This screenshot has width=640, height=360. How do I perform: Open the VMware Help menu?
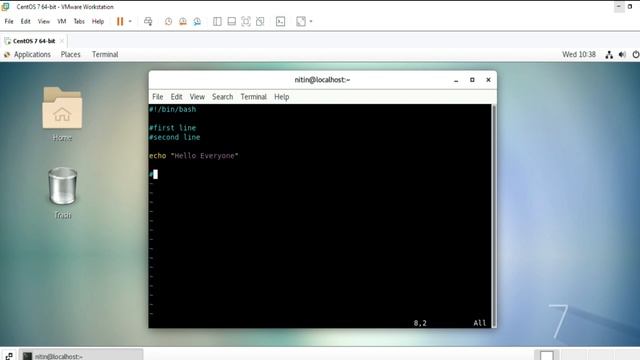tap(98, 21)
